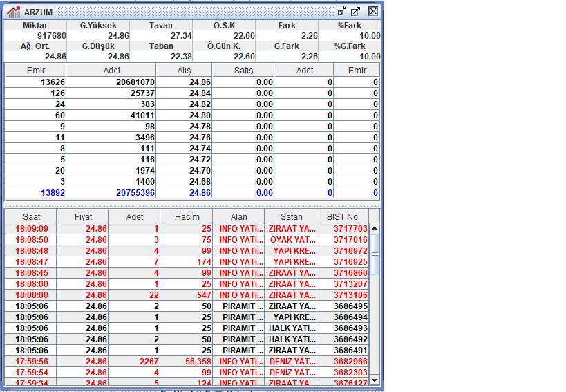This screenshot has height=392, width=566.
Task: Click the shrink window icon in ARZUM title bar
Action: 341,11
